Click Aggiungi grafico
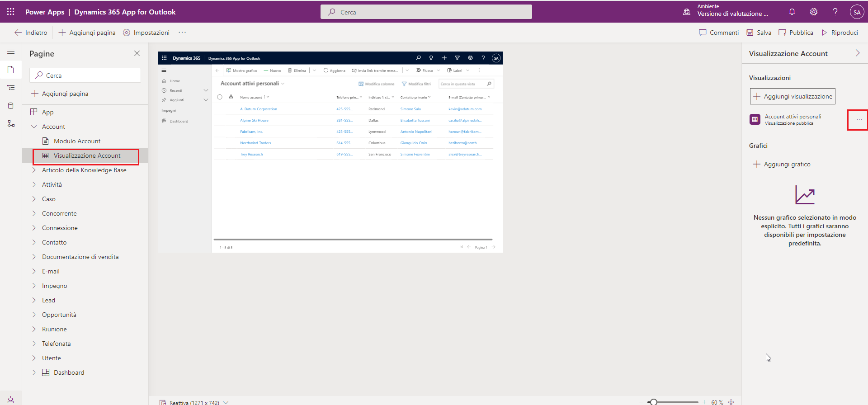The width and height of the screenshot is (868, 405). click(782, 164)
